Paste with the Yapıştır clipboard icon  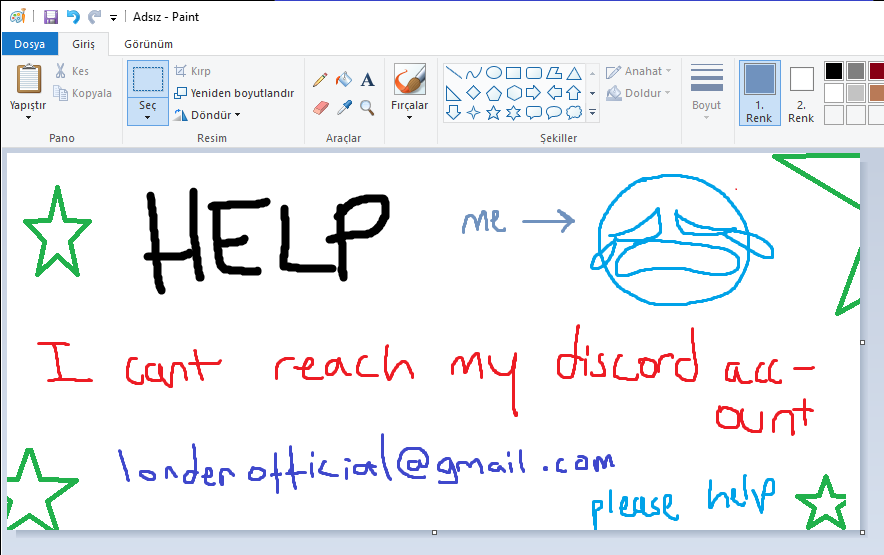pos(28,78)
